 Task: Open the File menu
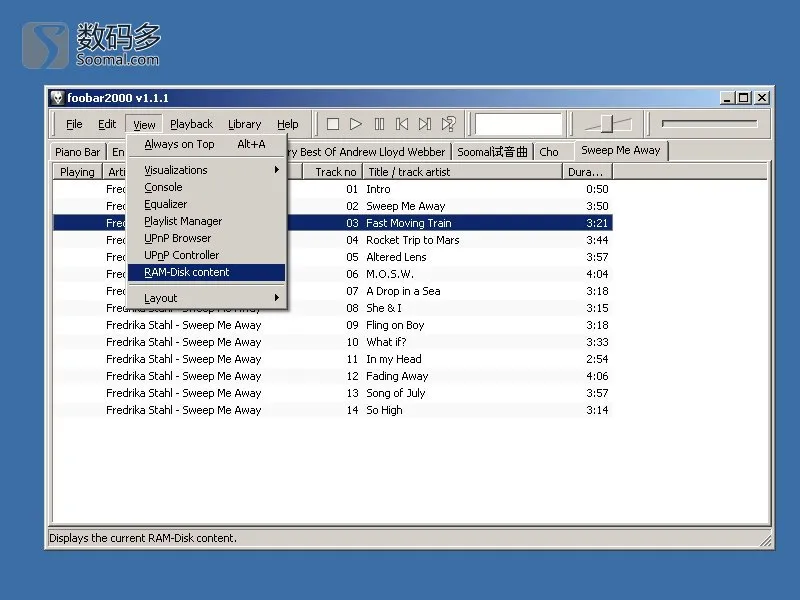[x=74, y=124]
